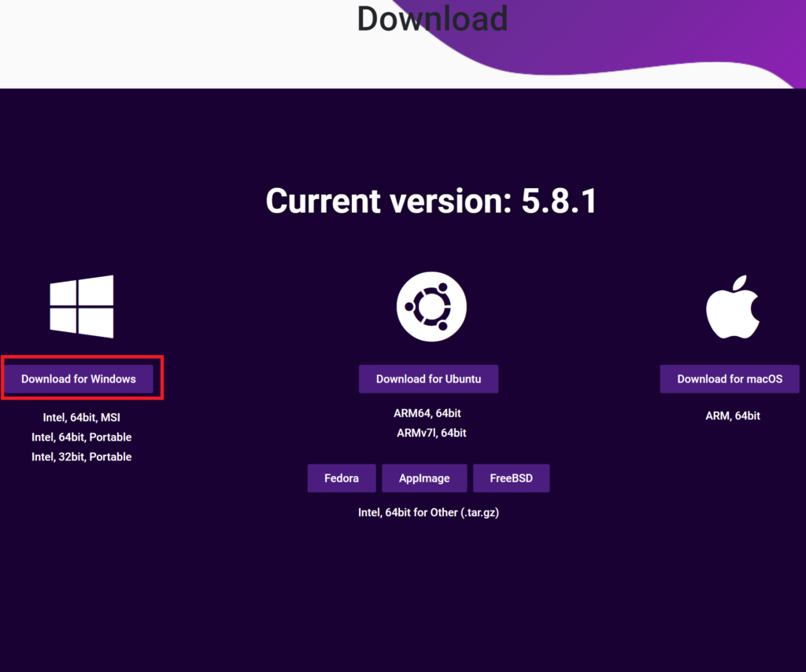
Task: Get the Intel, 64bit, Portable build
Action: tap(81, 438)
